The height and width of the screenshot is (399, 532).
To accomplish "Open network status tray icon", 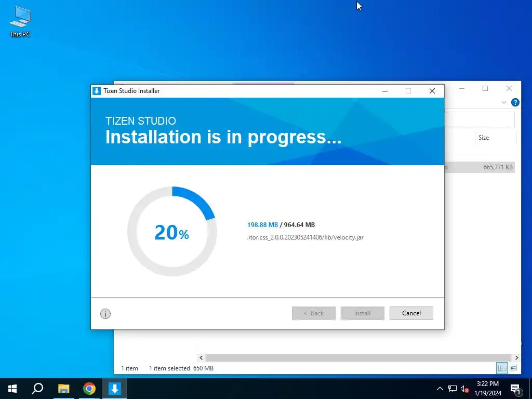I will pos(453,389).
